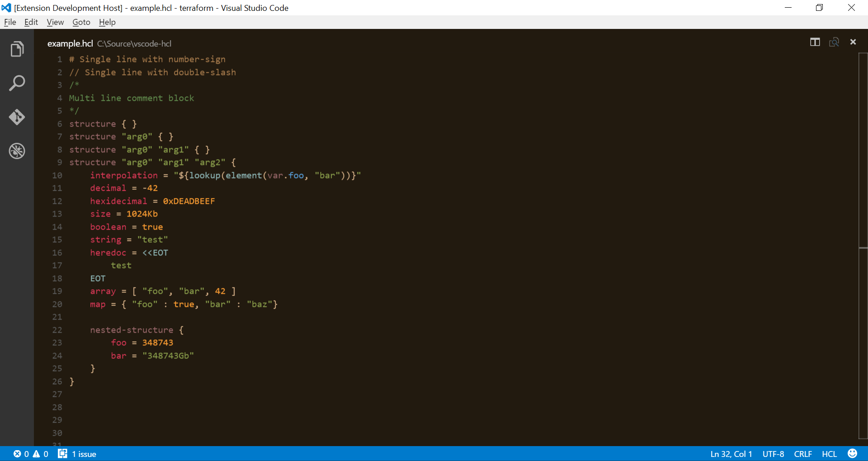View errors and warnings in status bar
Screen dimensions: 868x461
[30, 454]
